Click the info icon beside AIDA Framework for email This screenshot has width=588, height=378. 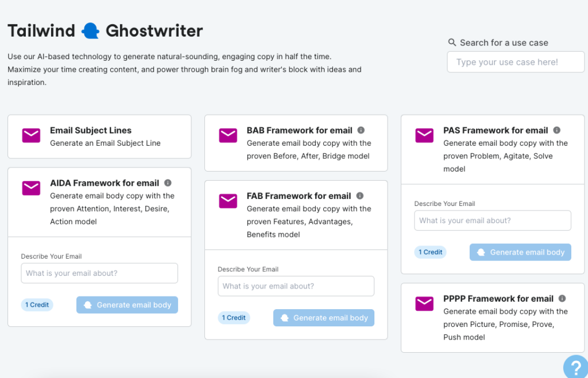(168, 182)
